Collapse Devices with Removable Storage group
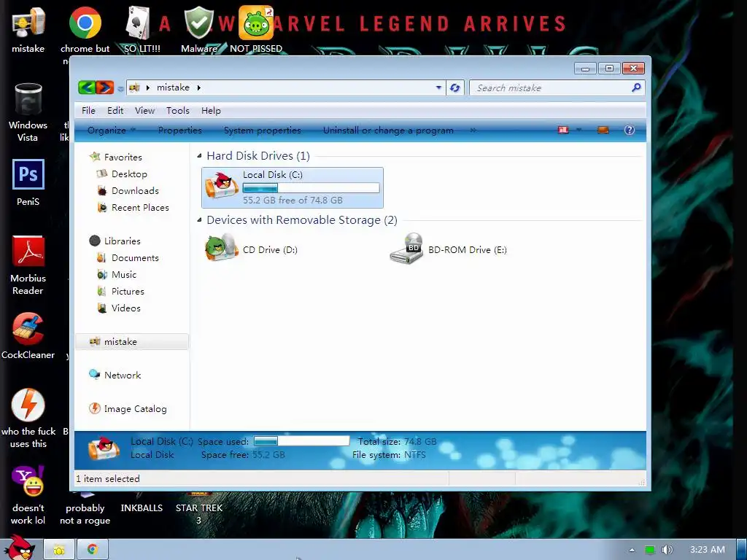Image resolution: width=747 pixels, height=560 pixels. (200, 220)
